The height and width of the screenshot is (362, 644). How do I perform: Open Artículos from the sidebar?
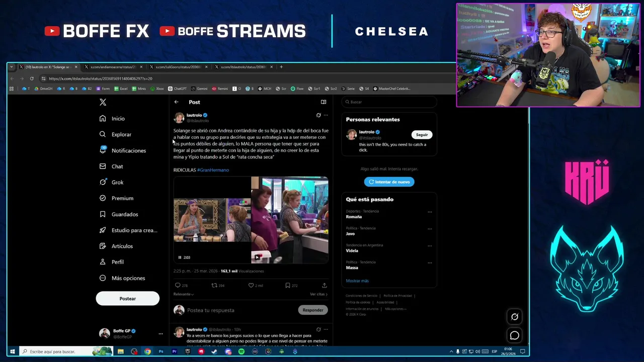coord(116,246)
